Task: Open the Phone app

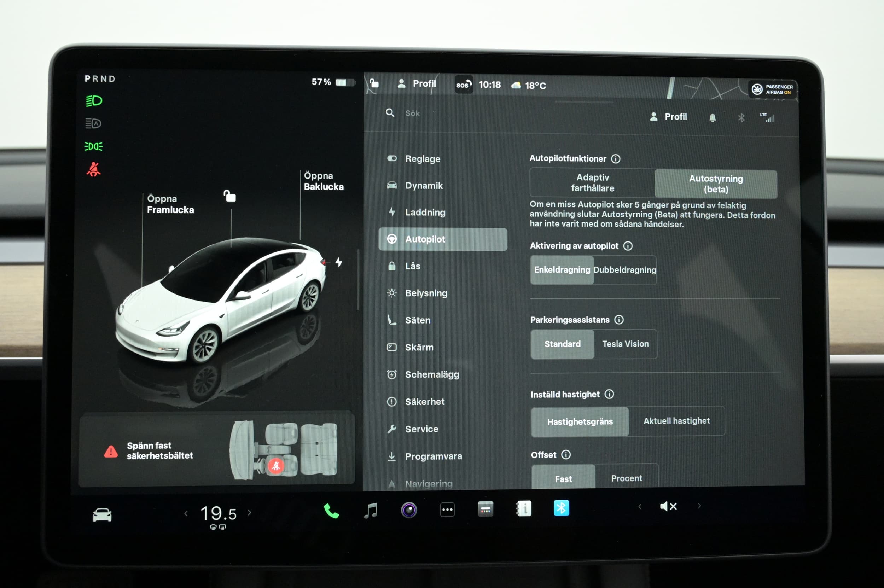Action: point(331,511)
